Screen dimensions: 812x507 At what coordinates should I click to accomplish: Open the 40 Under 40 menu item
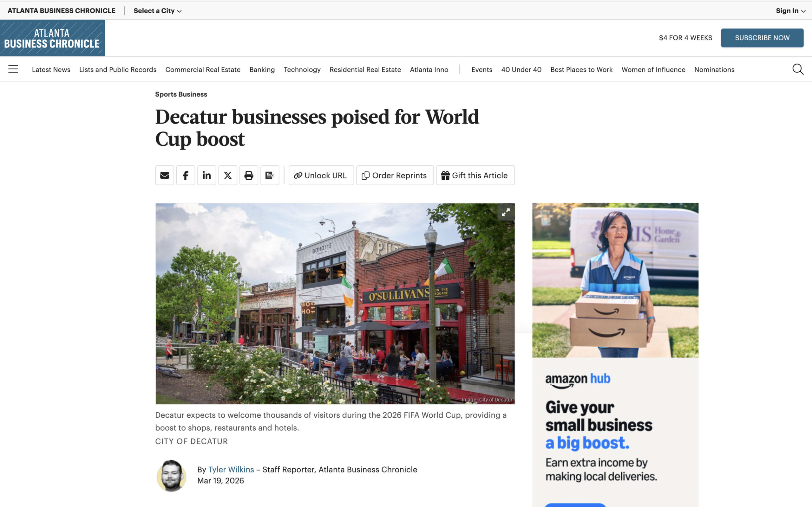click(x=521, y=69)
